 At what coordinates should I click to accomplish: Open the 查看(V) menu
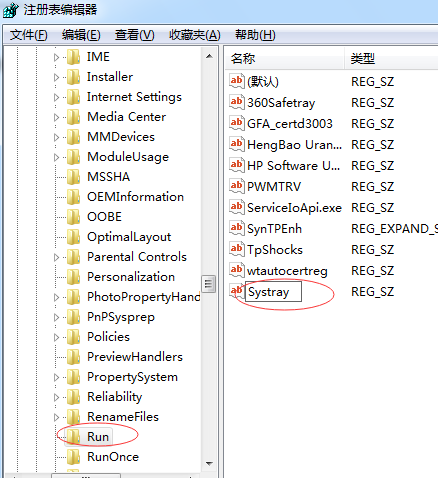coord(135,35)
